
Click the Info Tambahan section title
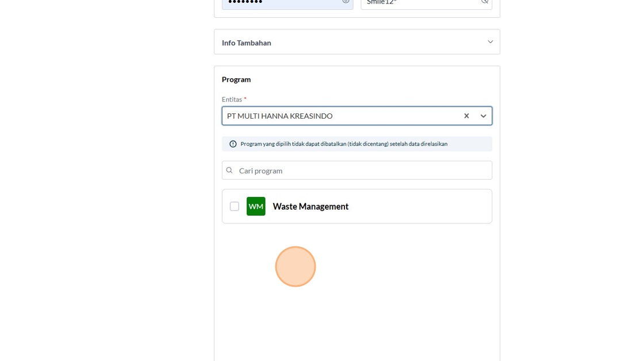[x=247, y=43]
